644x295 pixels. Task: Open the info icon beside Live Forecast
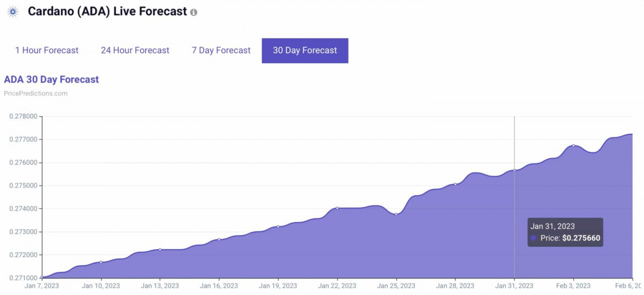pyautogui.click(x=194, y=13)
